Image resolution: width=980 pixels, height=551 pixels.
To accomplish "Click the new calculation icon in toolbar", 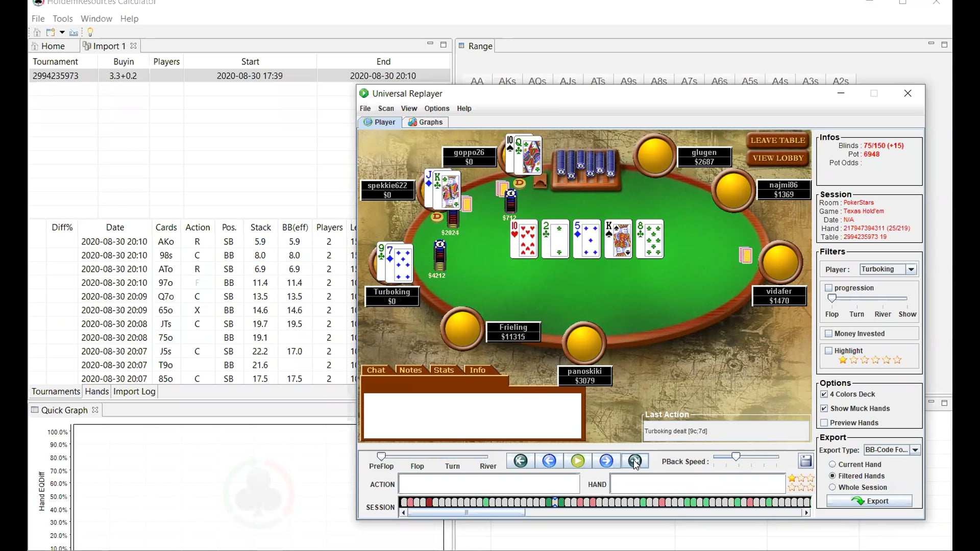I will pos(51,32).
